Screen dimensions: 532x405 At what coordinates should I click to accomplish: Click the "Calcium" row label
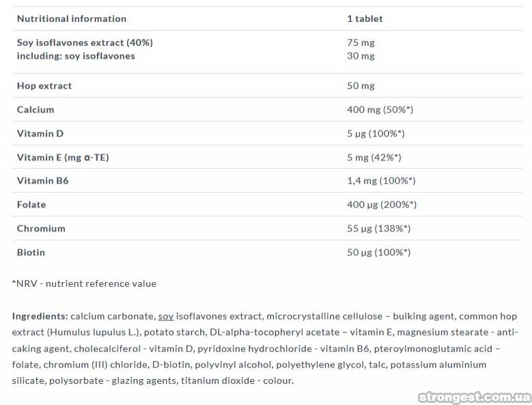click(x=36, y=109)
